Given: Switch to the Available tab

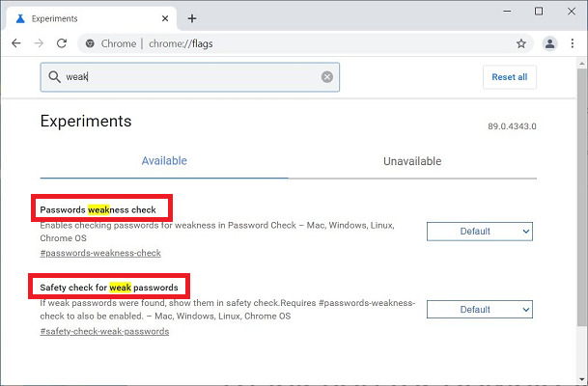Looking at the screenshot, I should click(164, 161).
